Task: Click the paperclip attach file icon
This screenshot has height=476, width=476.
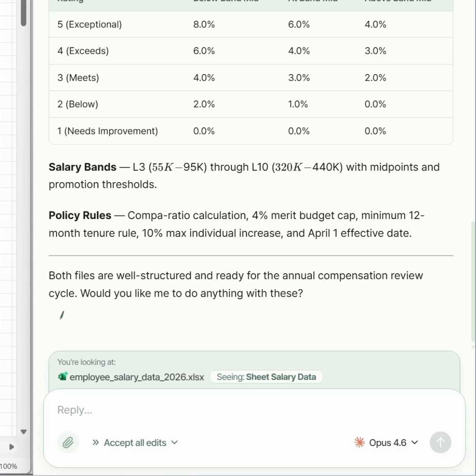Action: [68, 443]
